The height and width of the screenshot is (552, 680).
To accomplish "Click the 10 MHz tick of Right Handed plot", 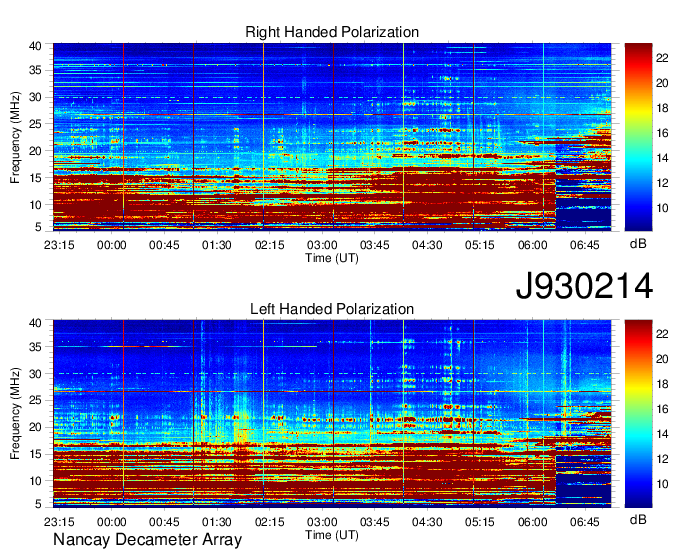I will click(36, 205).
